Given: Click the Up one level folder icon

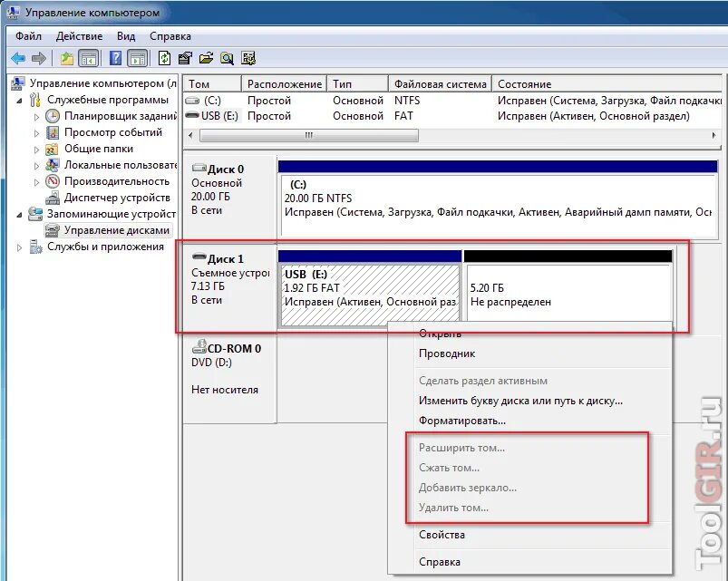Looking at the screenshot, I should [x=67, y=59].
